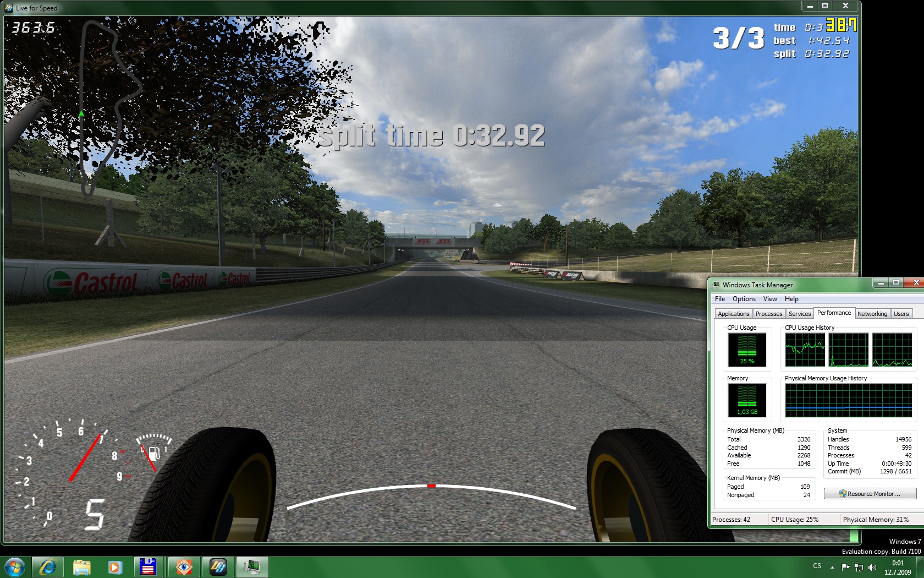Click the Commit value 1298 / 6651

pyautogui.click(x=895, y=471)
